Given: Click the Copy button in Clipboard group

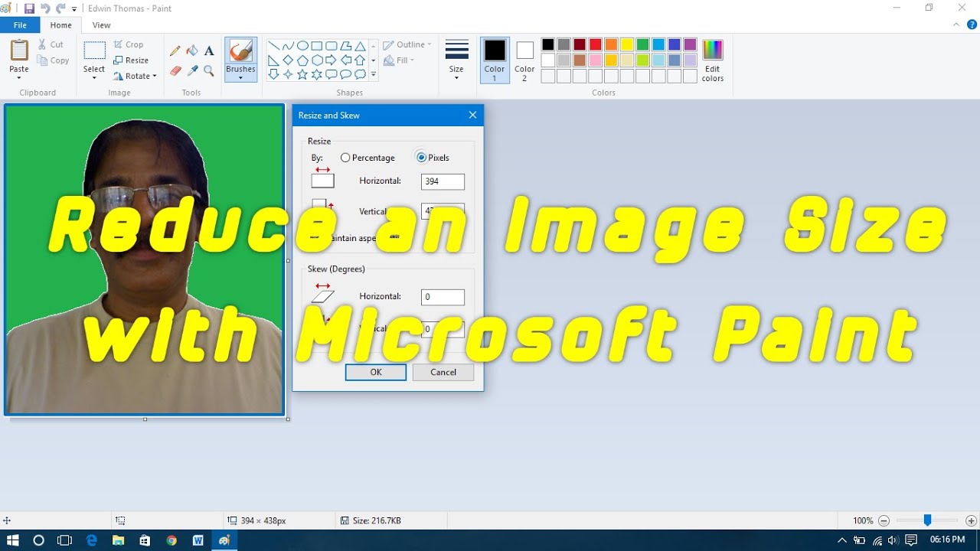Looking at the screenshot, I should pos(53,60).
